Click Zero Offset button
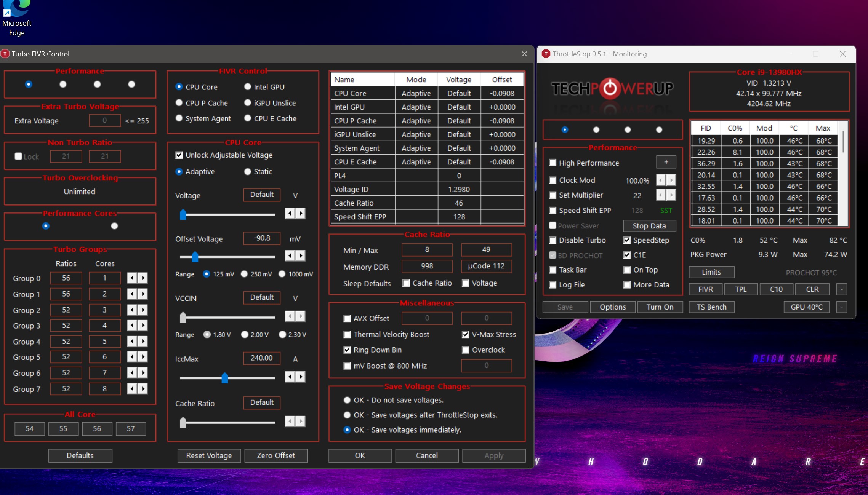 tap(276, 455)
